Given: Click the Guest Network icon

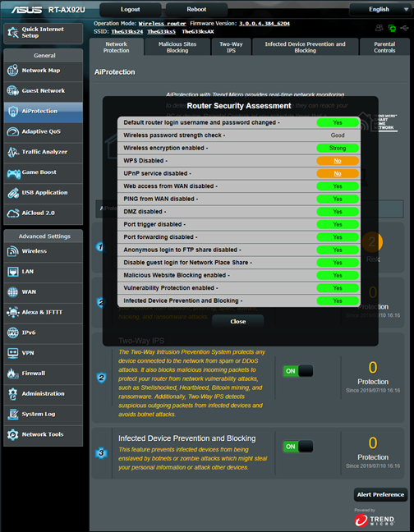Looking at the screenshot, I should pos(13,91).
